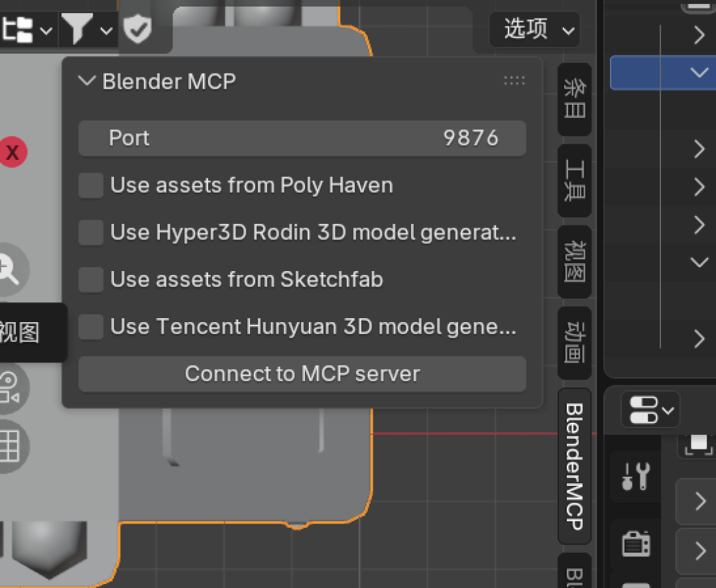Open the display mode dropdown in outliner header
Viewport: 716px width, 588px height.
[x=27, y=30]
